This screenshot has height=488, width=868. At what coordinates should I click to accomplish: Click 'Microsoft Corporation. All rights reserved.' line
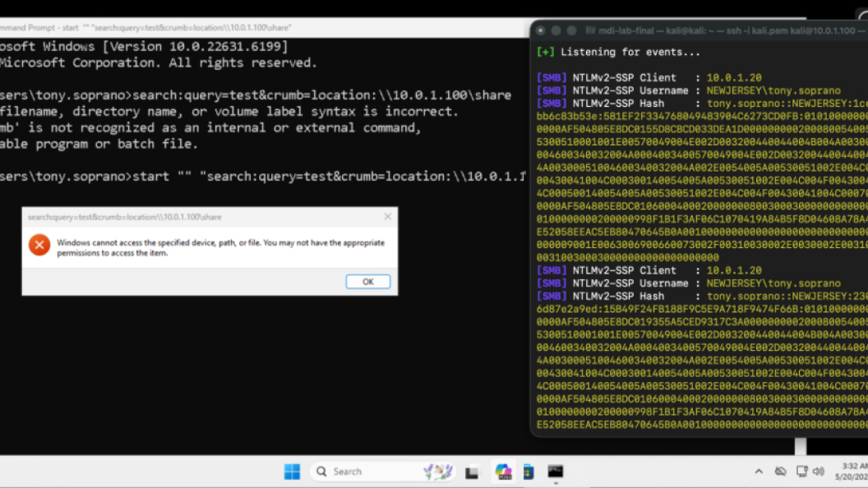pyautogui.click(x=159, y=62)
